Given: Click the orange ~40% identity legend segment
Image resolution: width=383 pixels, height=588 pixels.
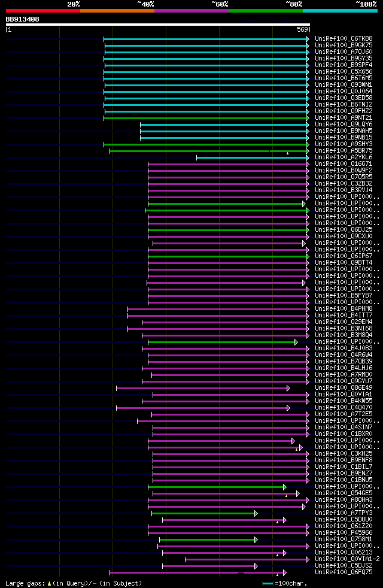Looking at the screenshot, I should [117, 11].
